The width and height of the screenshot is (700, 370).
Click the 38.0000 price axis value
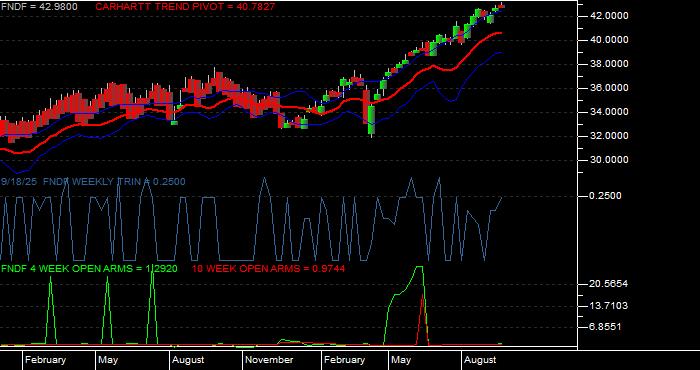[609, 64]
